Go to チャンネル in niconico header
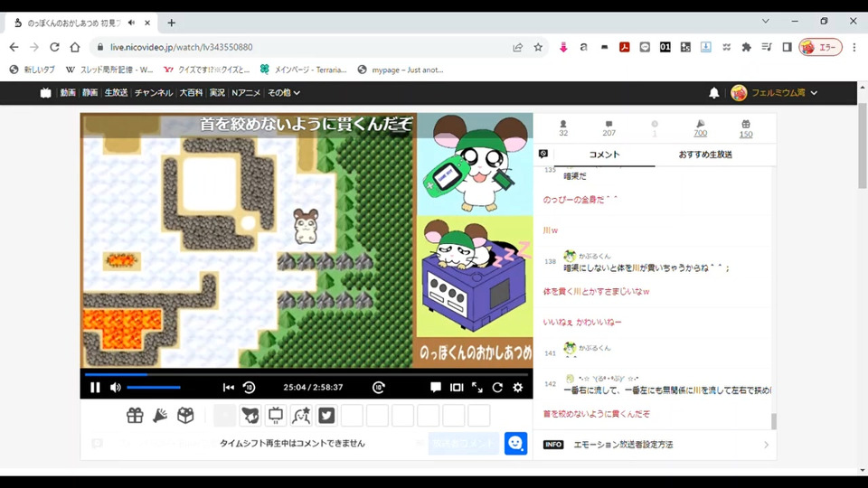Image resolution: width=868 pixels, height=488 pixels. pos(154,93)
